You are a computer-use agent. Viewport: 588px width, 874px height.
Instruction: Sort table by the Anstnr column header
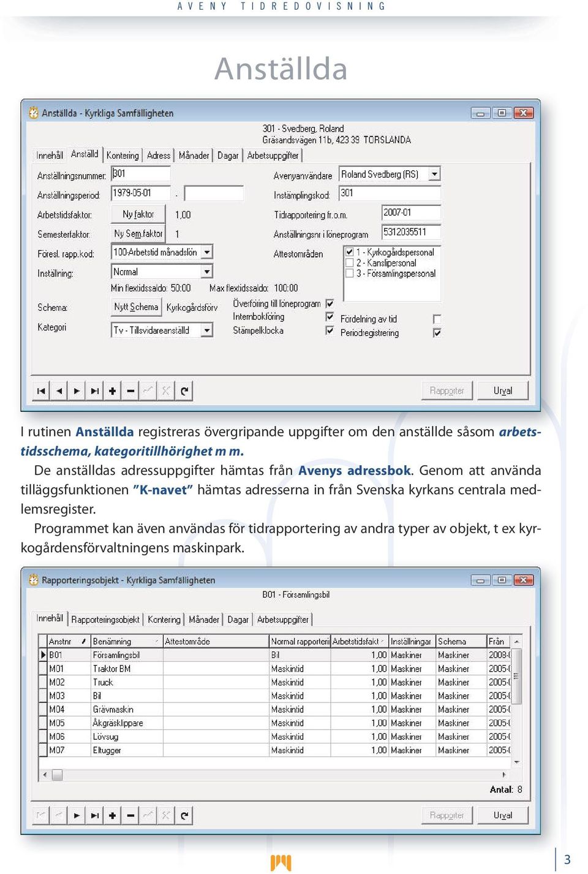coord(69,642)
